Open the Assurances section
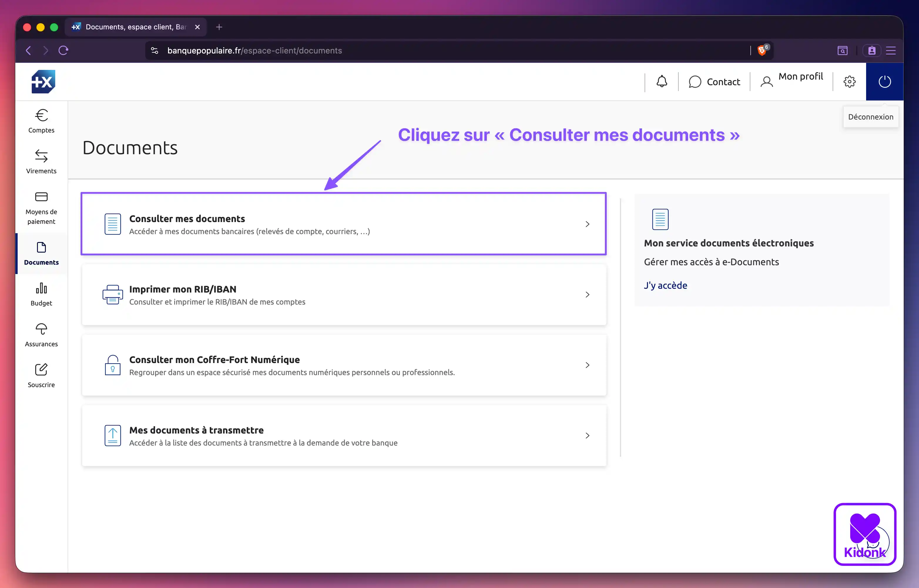 tap(41, 335)
